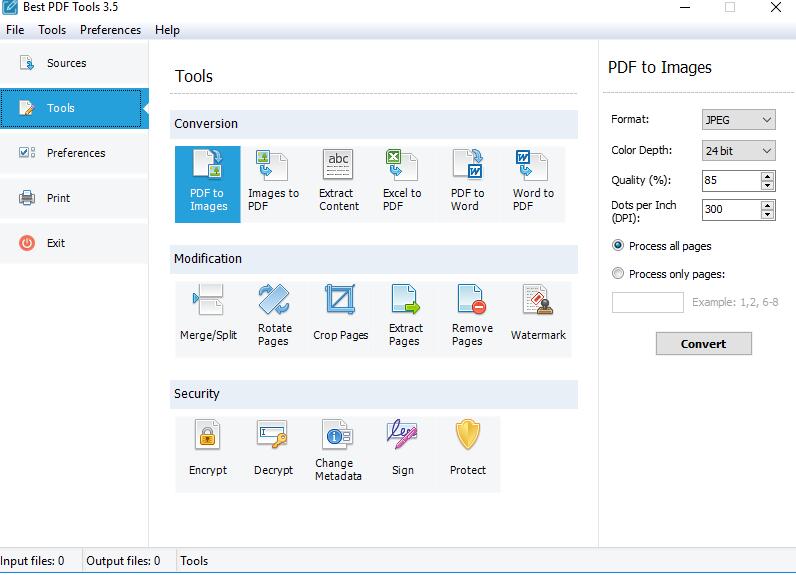Open the Remove Pages tool
This screenshot has height=575, width=796.
click(x=472, y=319)
